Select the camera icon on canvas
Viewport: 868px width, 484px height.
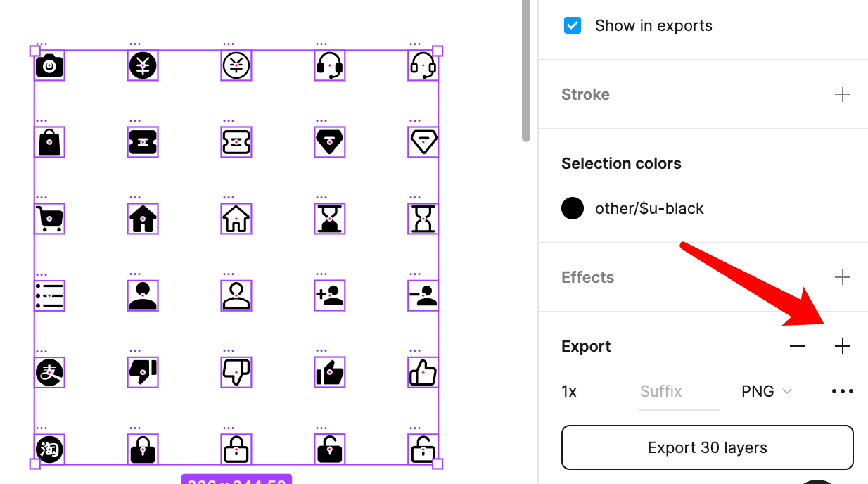[49, 66]
